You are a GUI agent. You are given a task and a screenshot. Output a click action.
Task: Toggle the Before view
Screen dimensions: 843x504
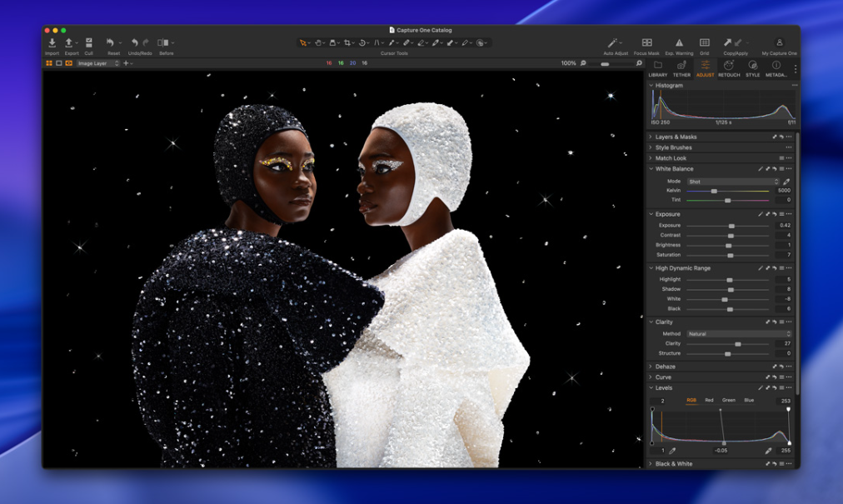[x=163, y=42]
